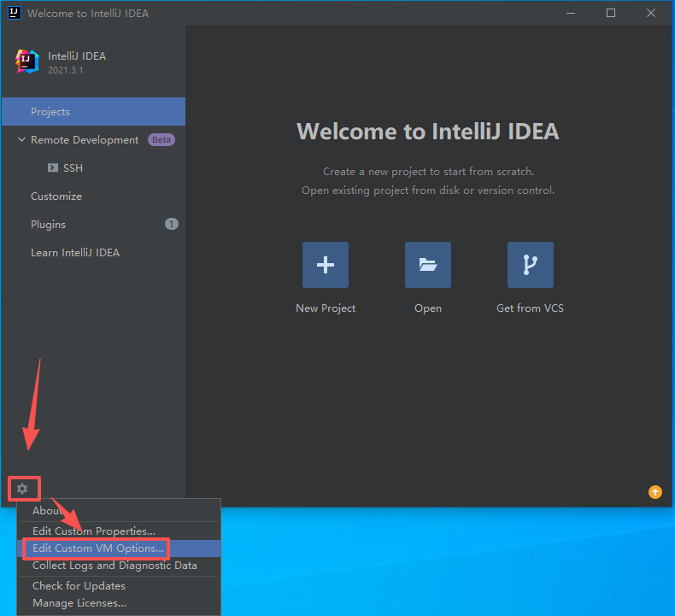The height and width of the screenshot is (616, 675).
Task: Choose About from the gear menu
Action: pyautogui.click(x=119, y=511)
